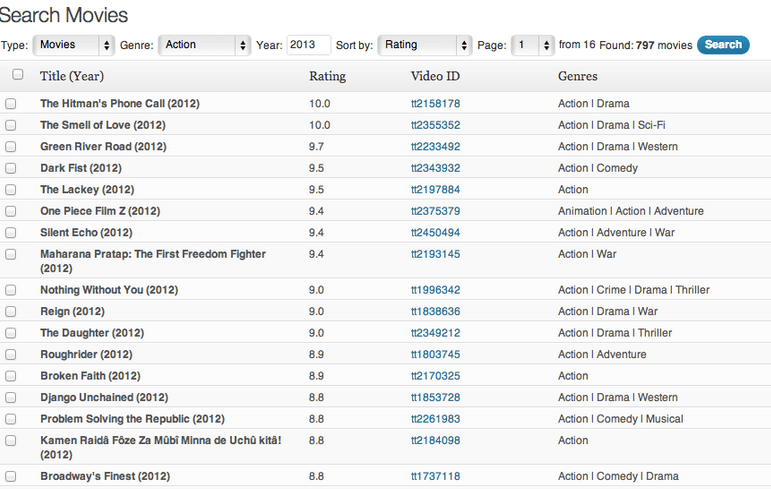Visit the tt2184098 video link

[x=435, y=440]
